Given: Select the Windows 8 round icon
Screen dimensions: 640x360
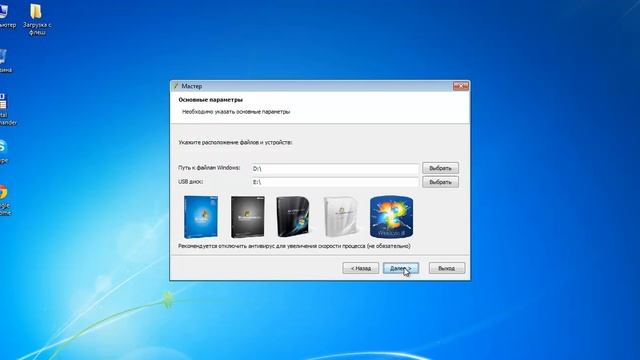Looking at the screenshot, I should pyautogui.click(x=391, y=217).
